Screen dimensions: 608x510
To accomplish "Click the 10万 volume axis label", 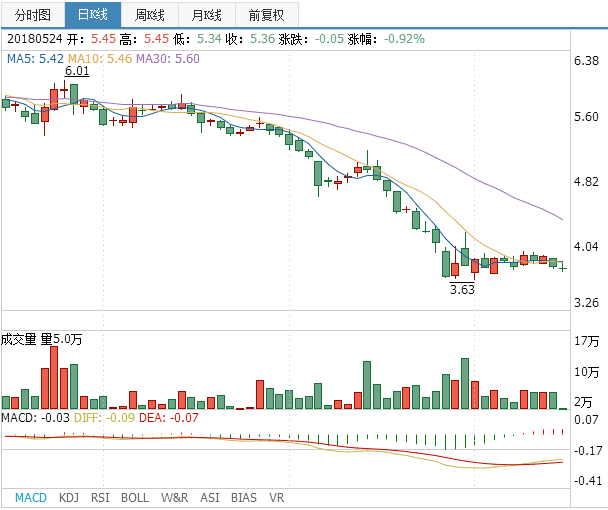I will (586, 372).
